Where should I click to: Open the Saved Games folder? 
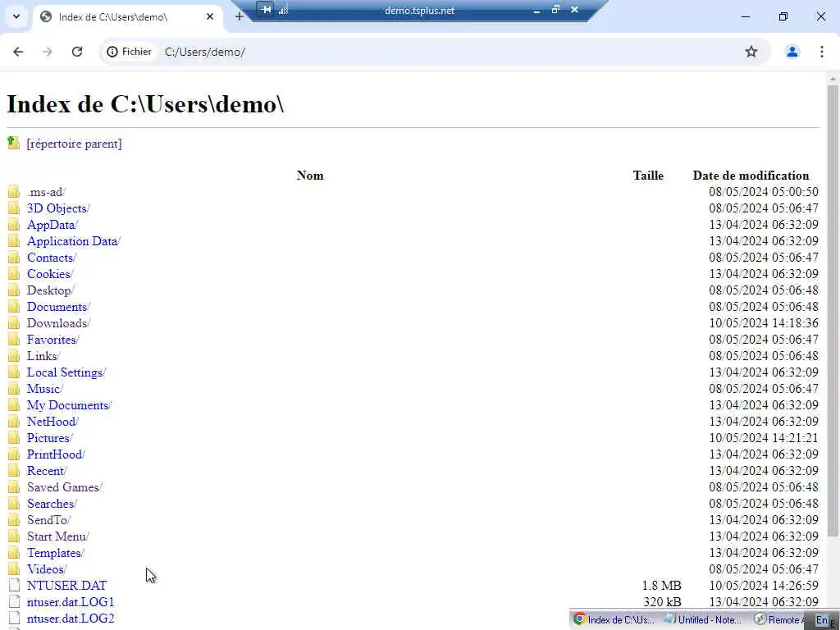[64, 487]
